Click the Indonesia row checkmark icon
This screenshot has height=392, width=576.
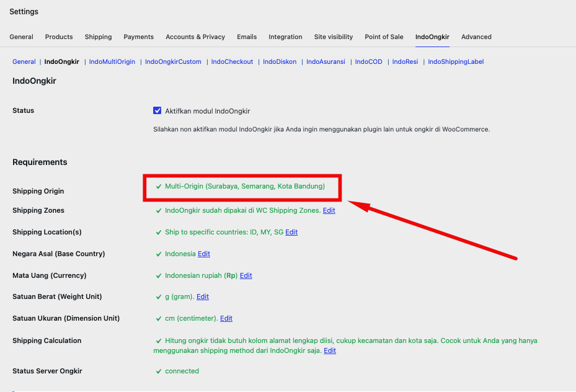(x=159, y=254)
